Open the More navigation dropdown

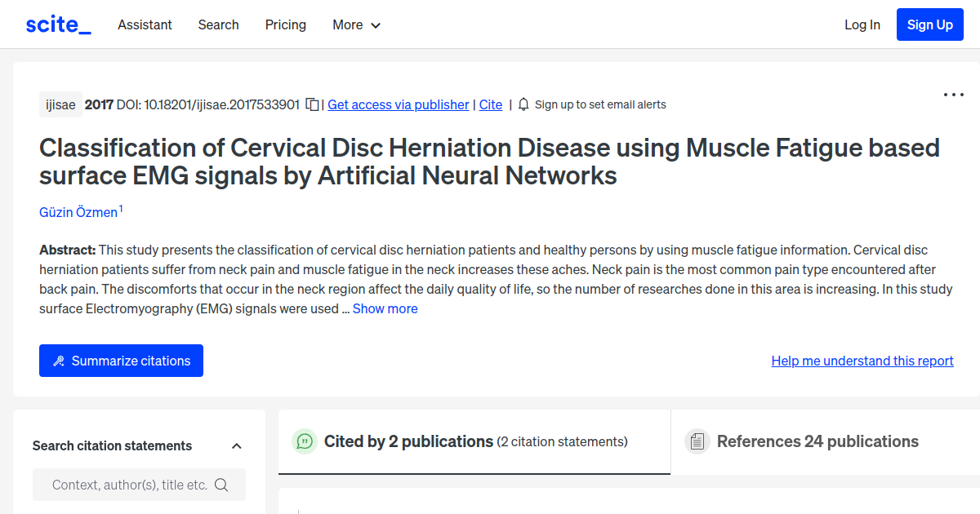point(356,24)
